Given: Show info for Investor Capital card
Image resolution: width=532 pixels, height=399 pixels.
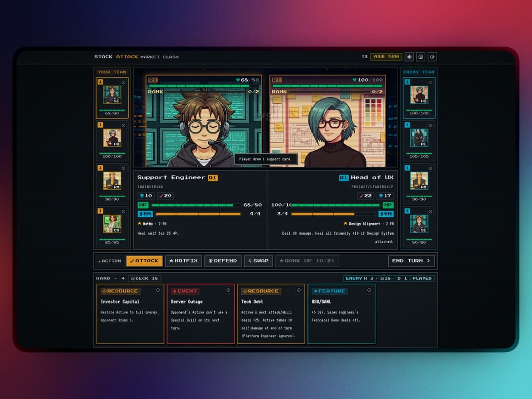Looking at the screenshot, I should point(158,290).
